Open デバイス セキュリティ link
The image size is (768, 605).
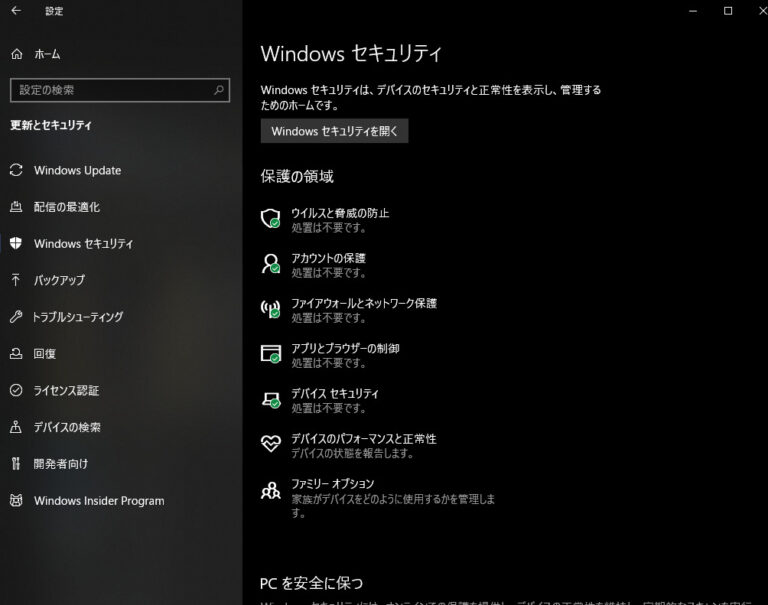click(335, 393)
